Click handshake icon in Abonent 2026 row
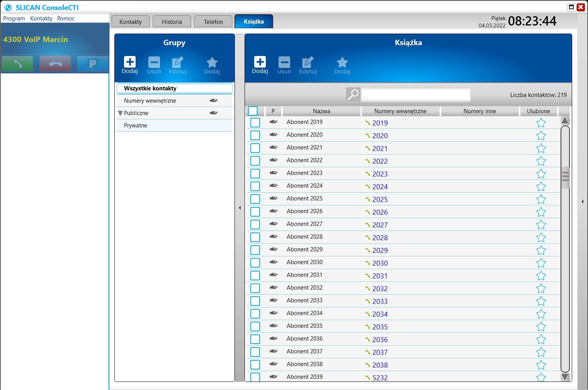 tap(274, 211)
